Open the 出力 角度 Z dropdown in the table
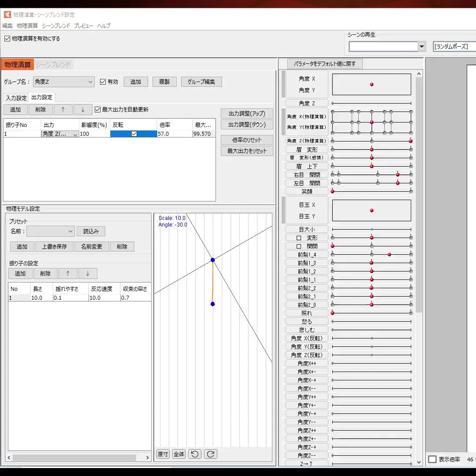The height and width of the screenshot is (476, 476). pos(60,134)
